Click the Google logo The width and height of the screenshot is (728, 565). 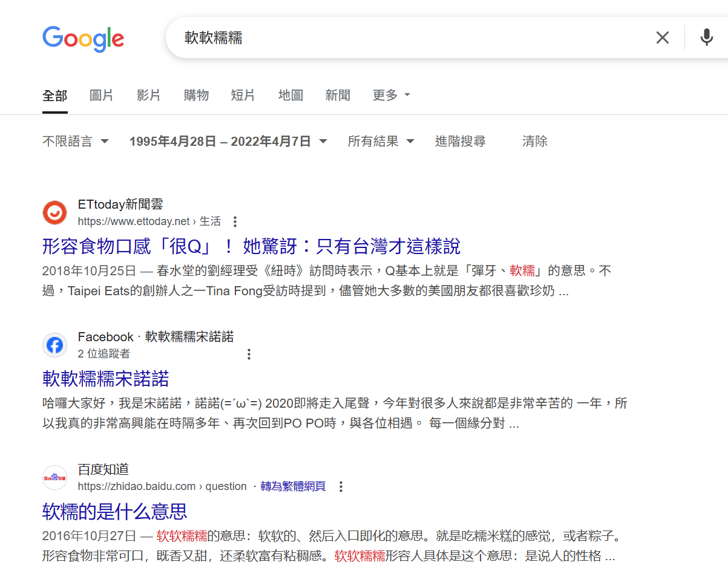[x=84, y=39]
